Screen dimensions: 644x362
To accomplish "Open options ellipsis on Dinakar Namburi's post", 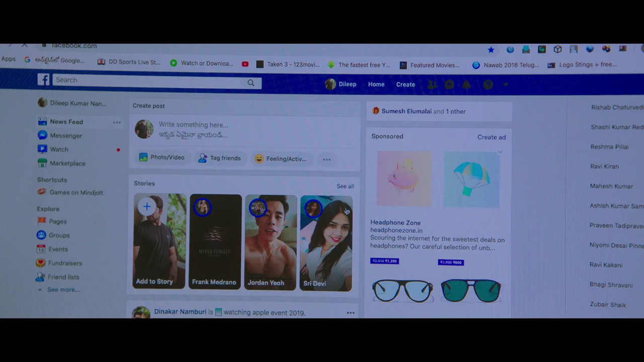I will 350,313.
